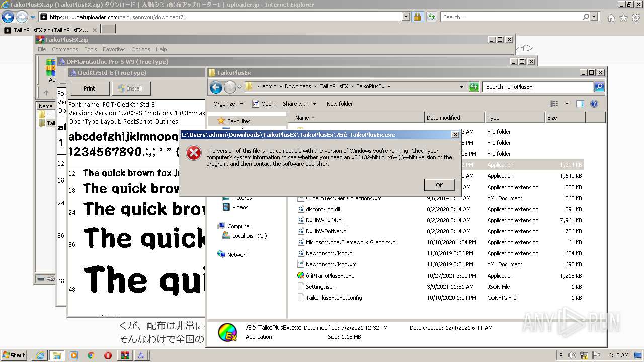Click OK in the incompatibility error dialog
This screenshot has width=644, height=362.
click(x=439, y=185)
